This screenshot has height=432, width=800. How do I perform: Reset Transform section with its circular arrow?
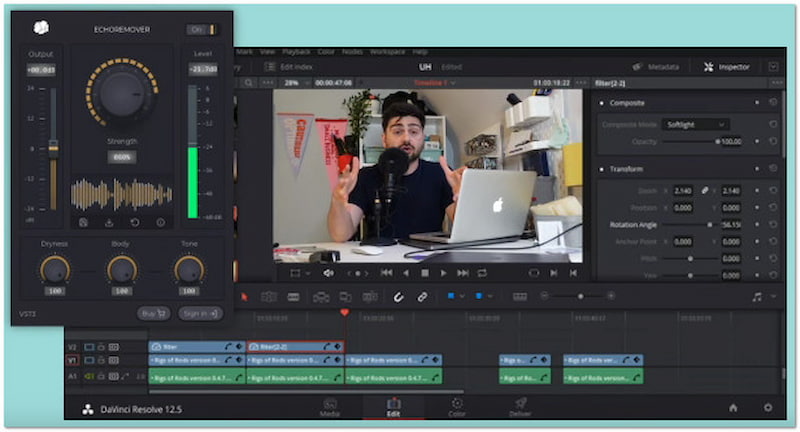tap(773, 168)
